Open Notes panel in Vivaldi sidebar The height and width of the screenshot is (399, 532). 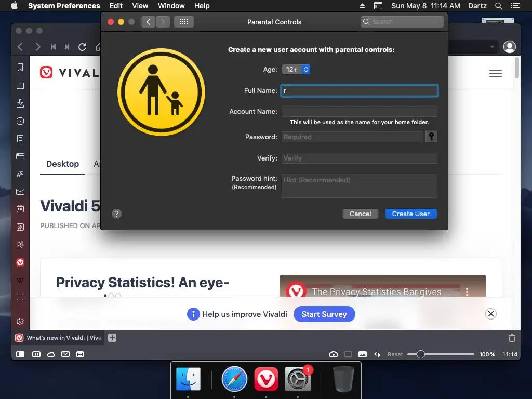click(20, 139)
